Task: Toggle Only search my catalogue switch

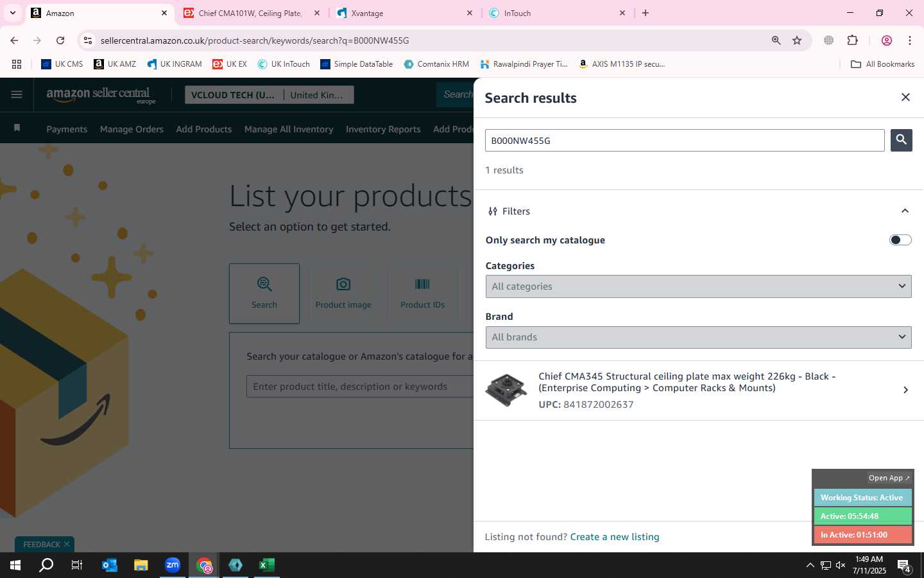Action: (x=900, y=240)
